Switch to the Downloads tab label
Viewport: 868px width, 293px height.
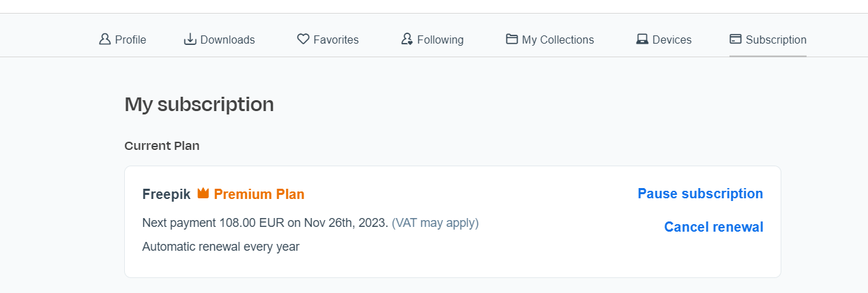(228, 40)
